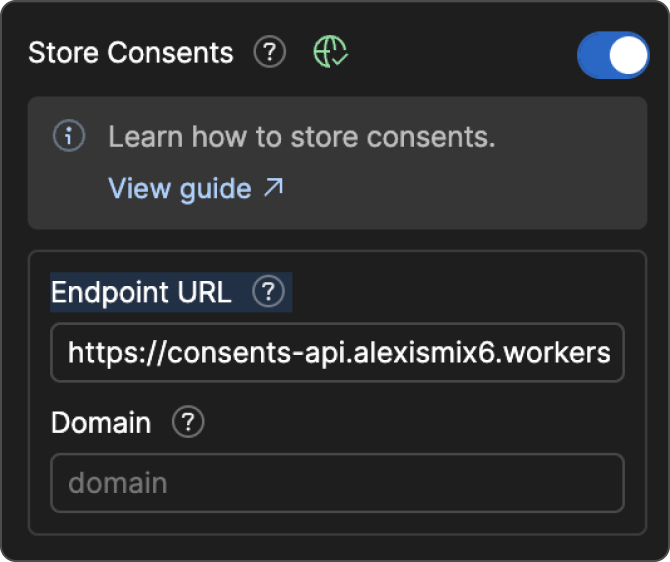Click the info icon beside Learn how

pos(69,135)
